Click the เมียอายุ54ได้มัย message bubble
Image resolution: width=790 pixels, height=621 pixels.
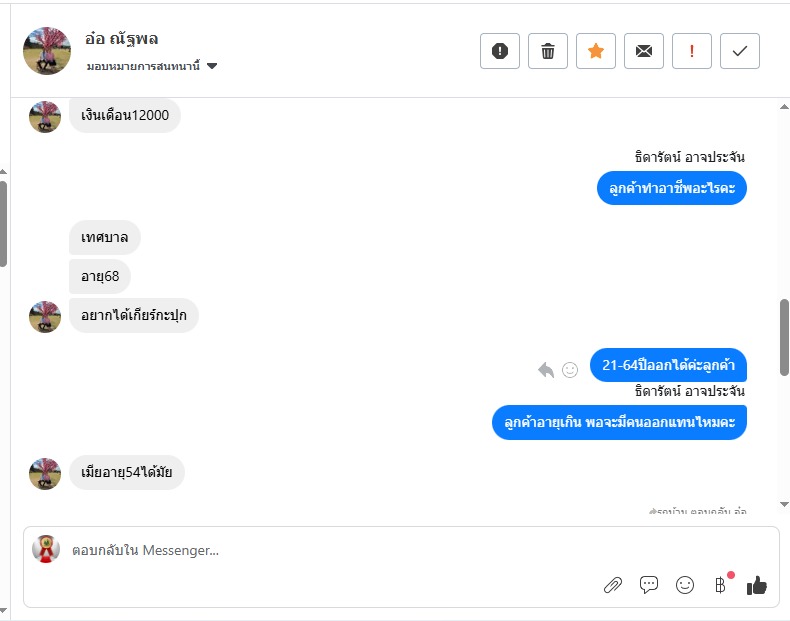click(x=126, y=473)
